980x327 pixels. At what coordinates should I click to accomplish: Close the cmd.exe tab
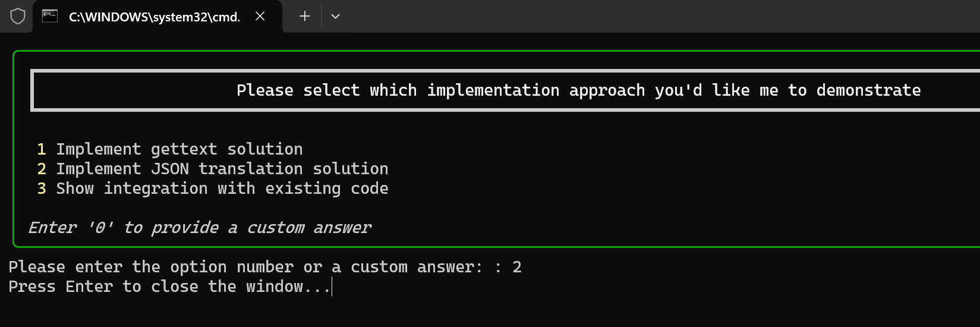tap(260, 16)
